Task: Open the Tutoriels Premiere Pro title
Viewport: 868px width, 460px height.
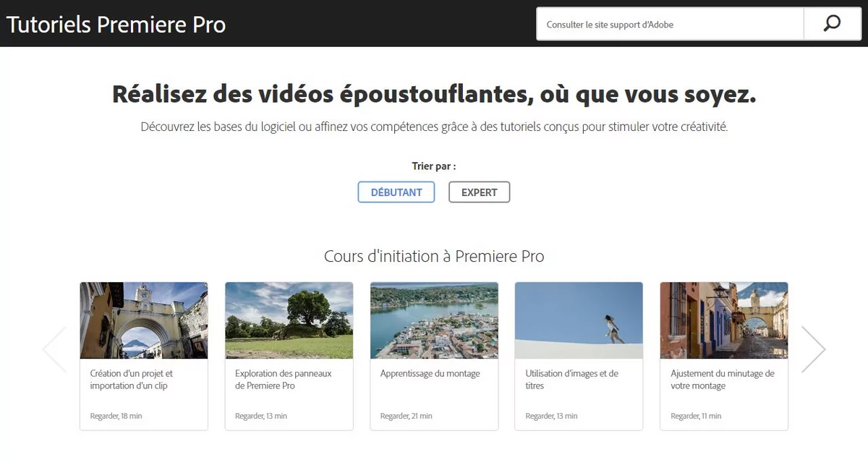Action: tap(116, 24)
